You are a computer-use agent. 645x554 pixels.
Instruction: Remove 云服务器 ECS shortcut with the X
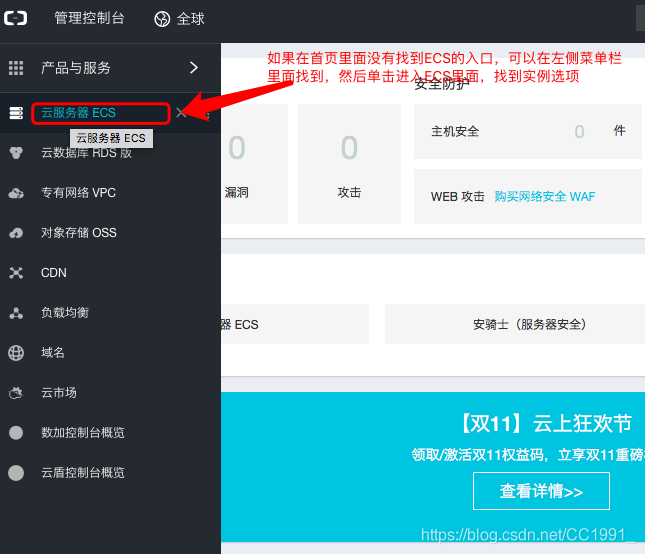181,113
